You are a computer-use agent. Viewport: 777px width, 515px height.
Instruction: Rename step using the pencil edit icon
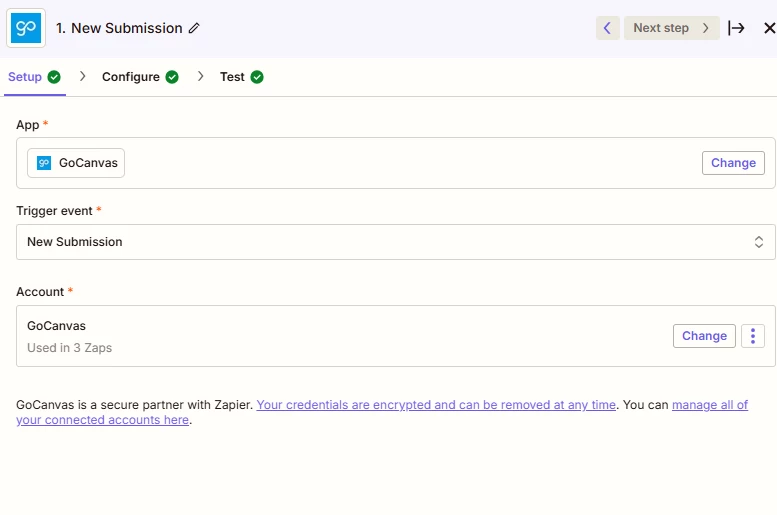click(194, 28)
